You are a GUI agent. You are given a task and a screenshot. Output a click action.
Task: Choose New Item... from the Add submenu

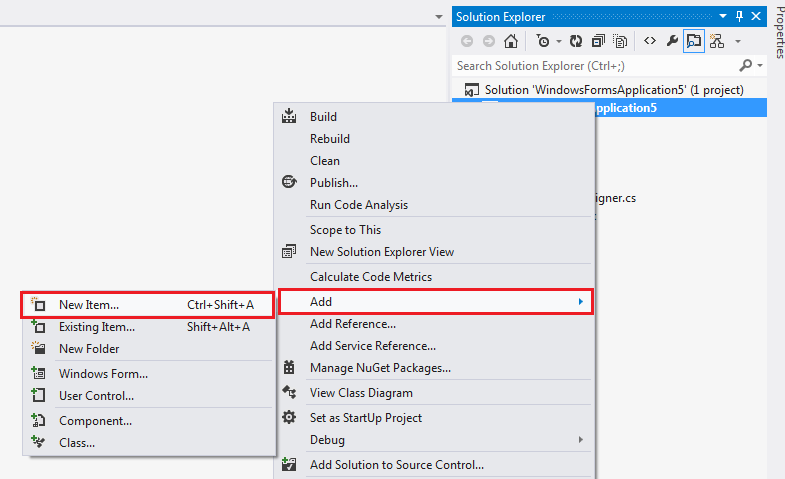pos(89,304)
